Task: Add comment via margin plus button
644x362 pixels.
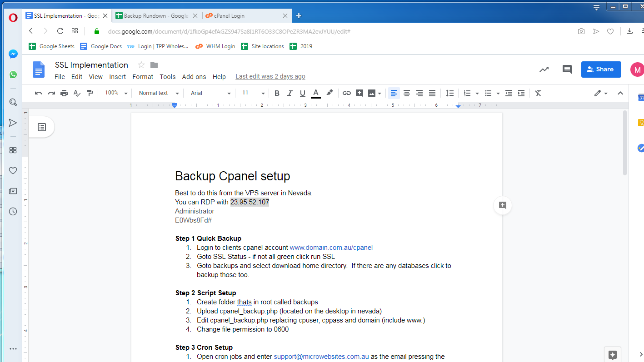Action: [503, 205]
